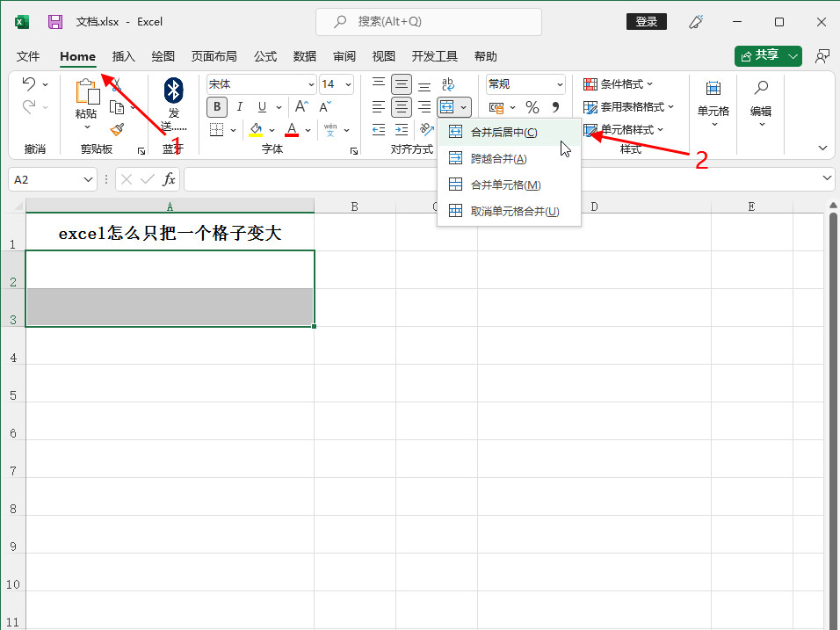Choose 合并后居中(C) from merge menu
This screenshot has width=840, height=630.
509,133
